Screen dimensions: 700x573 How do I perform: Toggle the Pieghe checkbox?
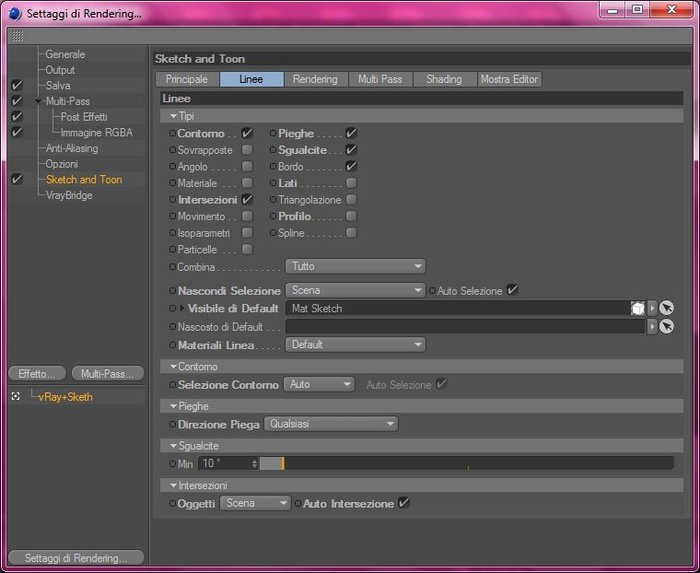351,133
